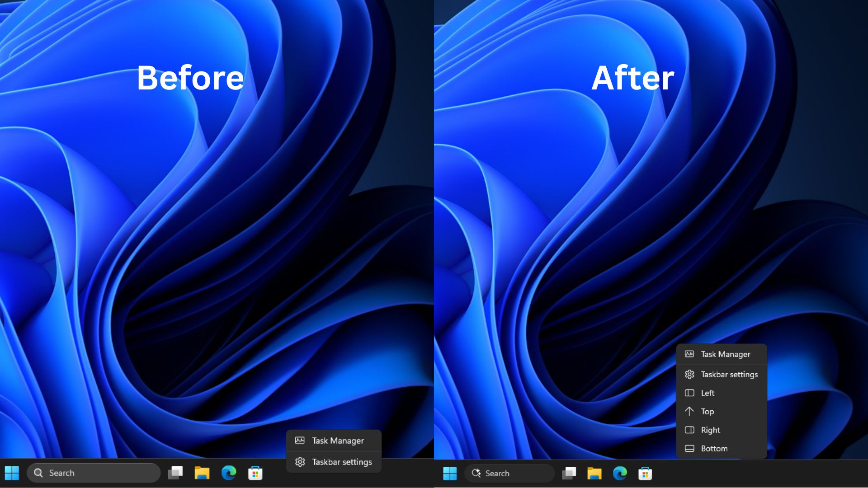Click the Before taskbar Search box

(94, 473)
